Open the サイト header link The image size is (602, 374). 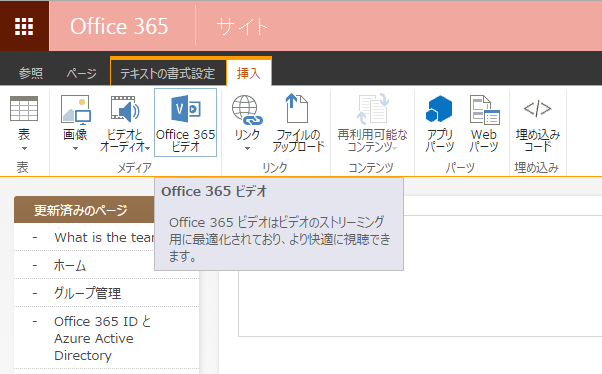tap(242, 27)
